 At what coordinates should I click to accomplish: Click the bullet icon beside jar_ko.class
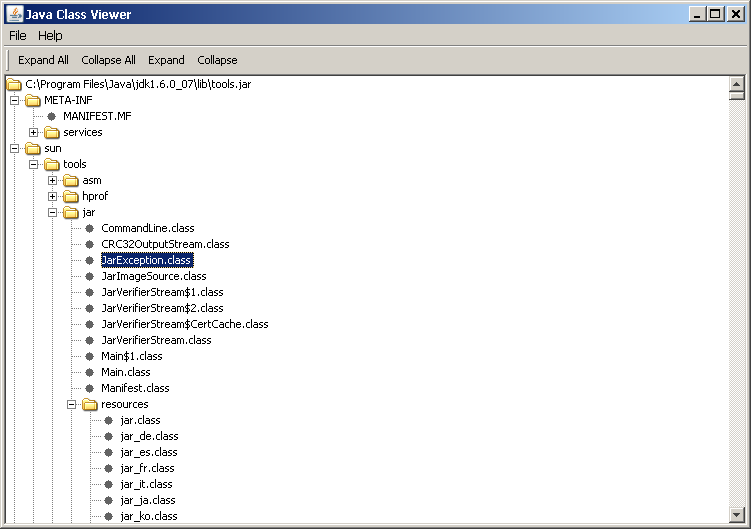[109, 516]
